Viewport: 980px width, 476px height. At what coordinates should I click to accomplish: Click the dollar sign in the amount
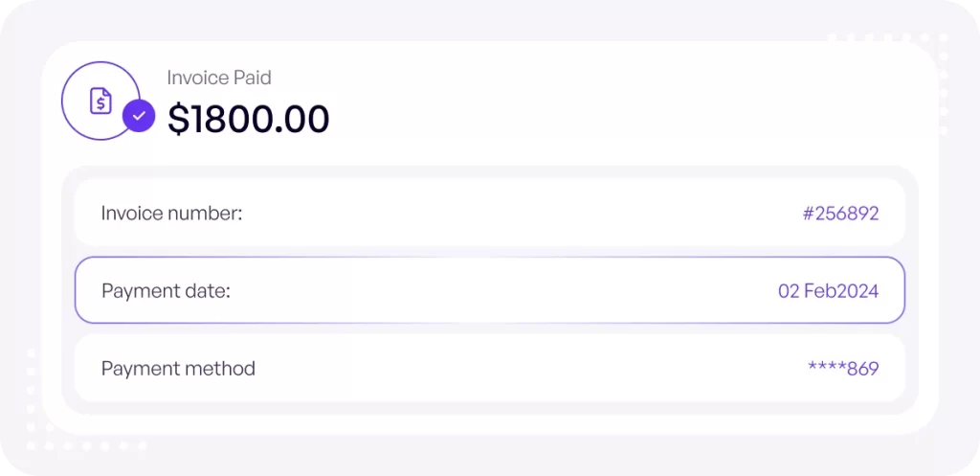177,119
